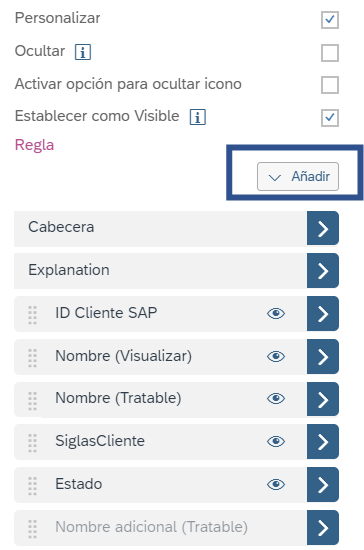Expand the Cabecera section arrow
The image size is (364, 550).
point(323,228)
